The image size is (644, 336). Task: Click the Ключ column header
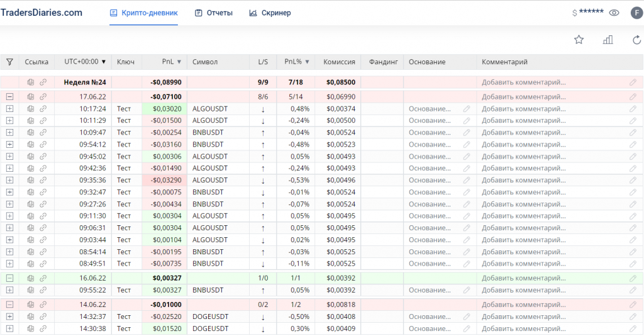point(126,62)
